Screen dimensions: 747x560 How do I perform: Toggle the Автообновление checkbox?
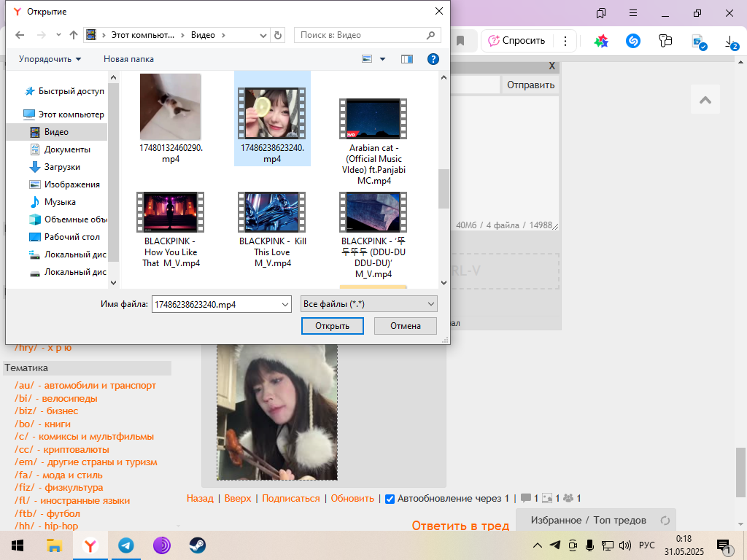(x=390, y=499)
